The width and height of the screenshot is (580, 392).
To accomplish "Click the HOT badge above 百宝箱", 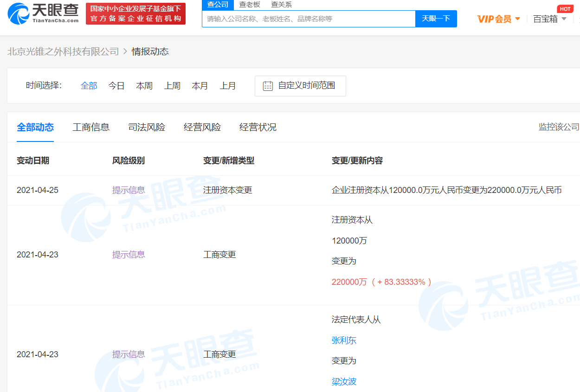I will coord(565,9).
